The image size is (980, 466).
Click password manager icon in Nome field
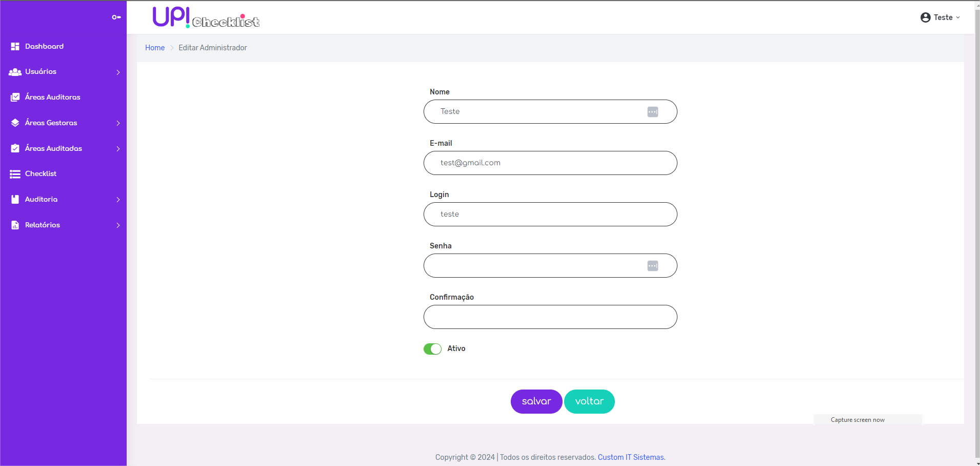coord(653,112)
